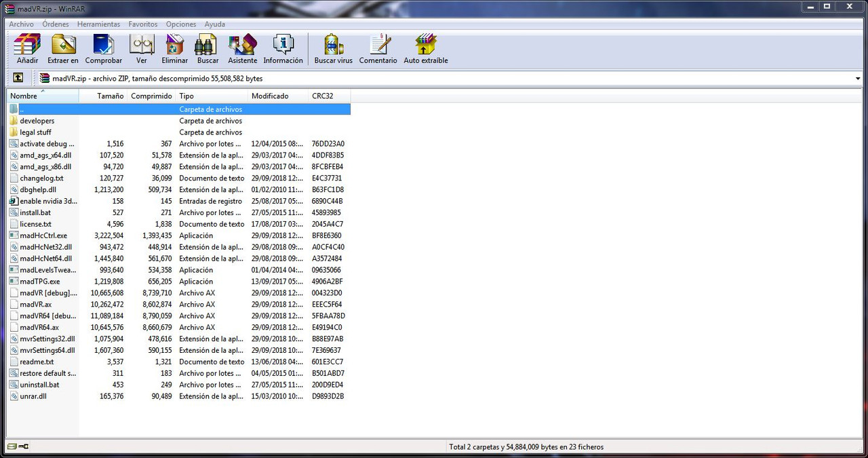868x458 pixels.
Task: Click the address path text field
Action: coord(448,79)
